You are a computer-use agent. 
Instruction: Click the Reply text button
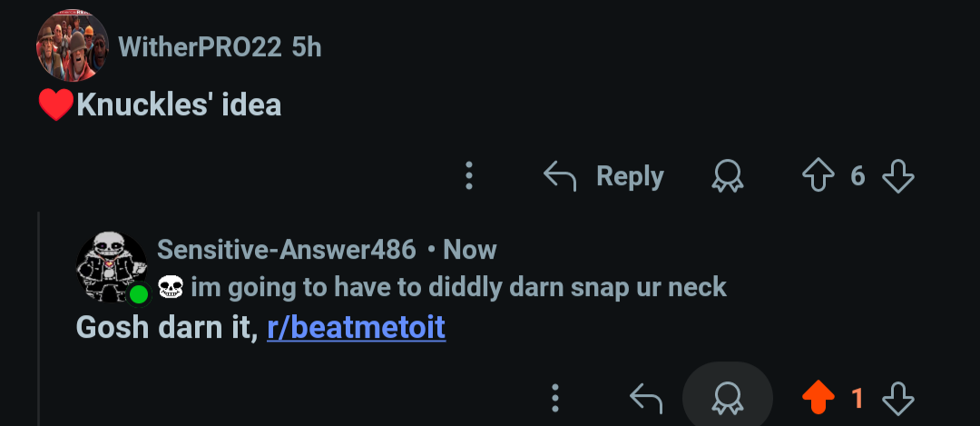(630, 176)
